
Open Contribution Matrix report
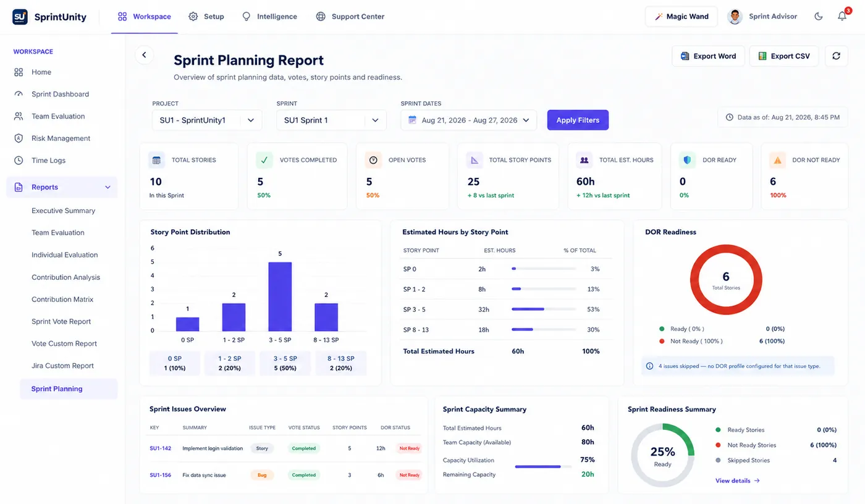[x=62, y=300]
